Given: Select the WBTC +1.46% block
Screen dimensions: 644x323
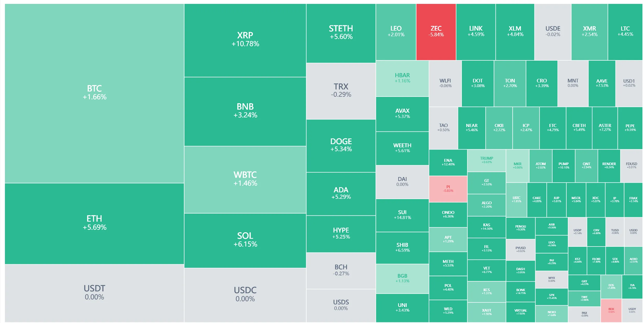Looking at the screenshot, I should (x=245, y=179).
